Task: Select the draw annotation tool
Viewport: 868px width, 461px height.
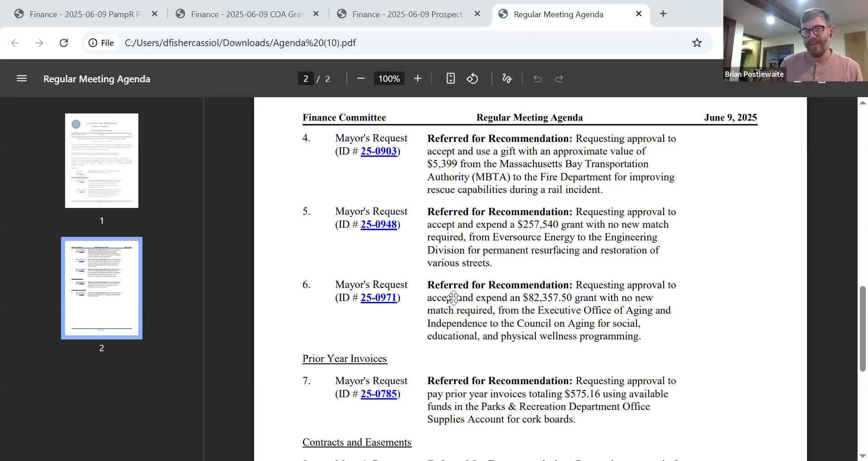Action: point(507,79)
